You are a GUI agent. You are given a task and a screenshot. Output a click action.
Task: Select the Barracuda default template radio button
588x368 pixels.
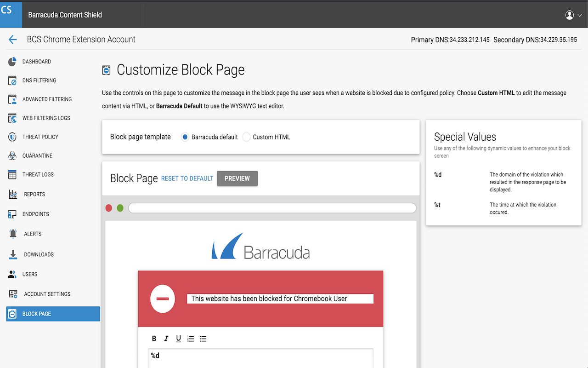(x=185, y=137)
